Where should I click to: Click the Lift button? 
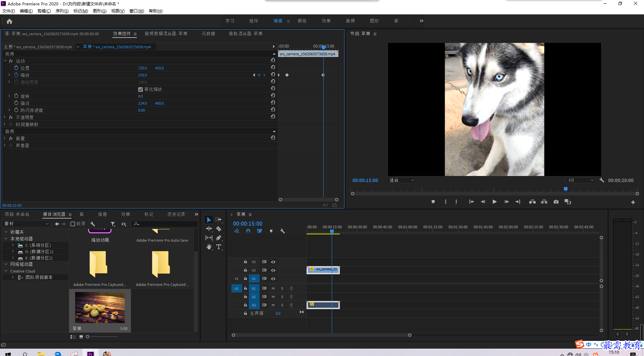pyautogui.click(x=532, y=202)
